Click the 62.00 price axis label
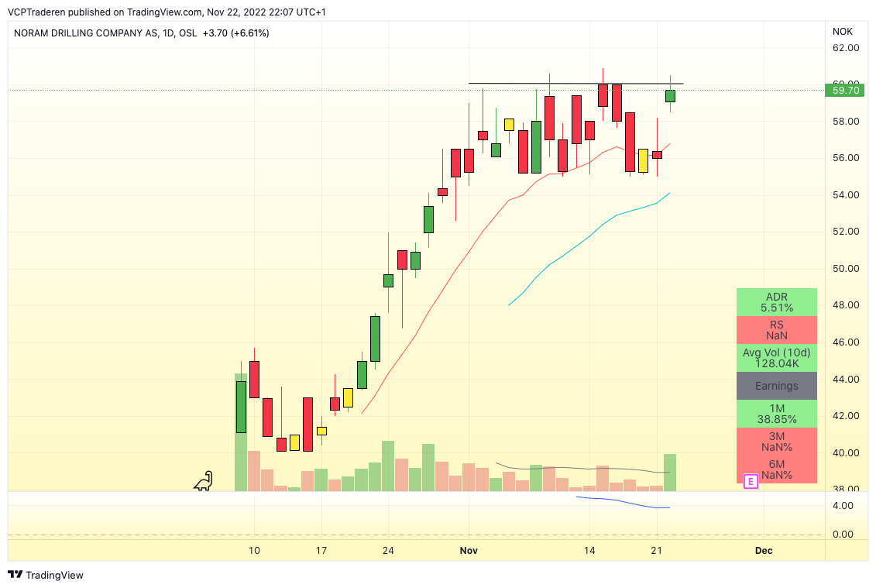The height and width of the screenshot is (588, 876). 846,48
